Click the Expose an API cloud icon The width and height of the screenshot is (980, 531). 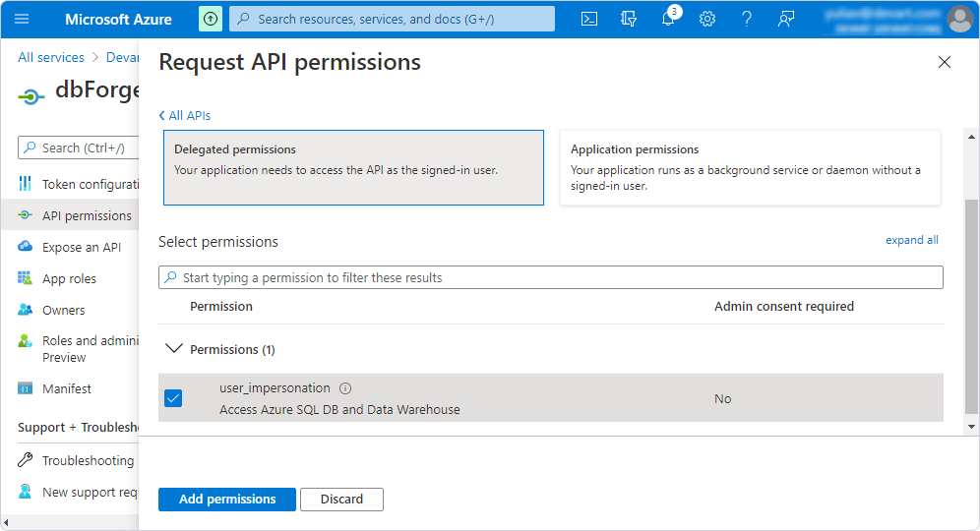click(x=25, y=246)
